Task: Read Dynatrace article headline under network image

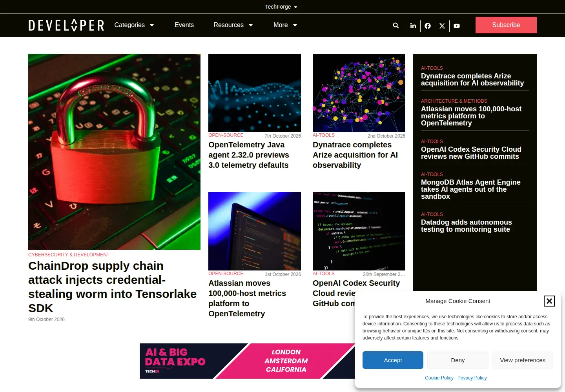Action: [355, 155]
